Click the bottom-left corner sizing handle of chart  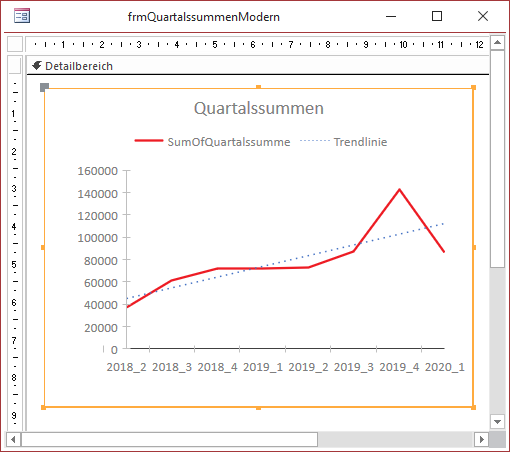pos(43,407)
